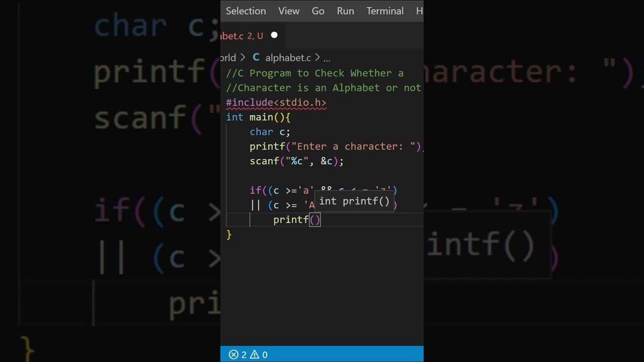Click the warning triangle icon in status bar
The image size is (644, 362).
(254, 354)
